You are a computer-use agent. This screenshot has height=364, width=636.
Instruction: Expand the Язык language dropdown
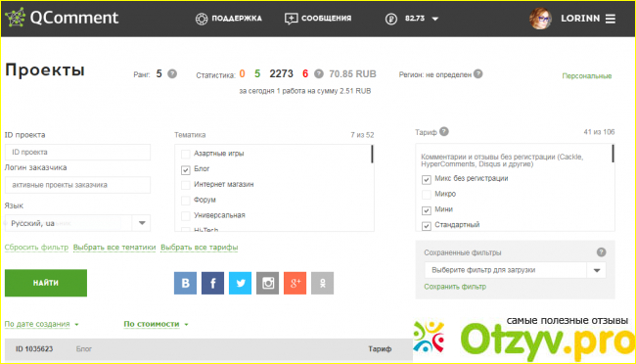point(142,223)
